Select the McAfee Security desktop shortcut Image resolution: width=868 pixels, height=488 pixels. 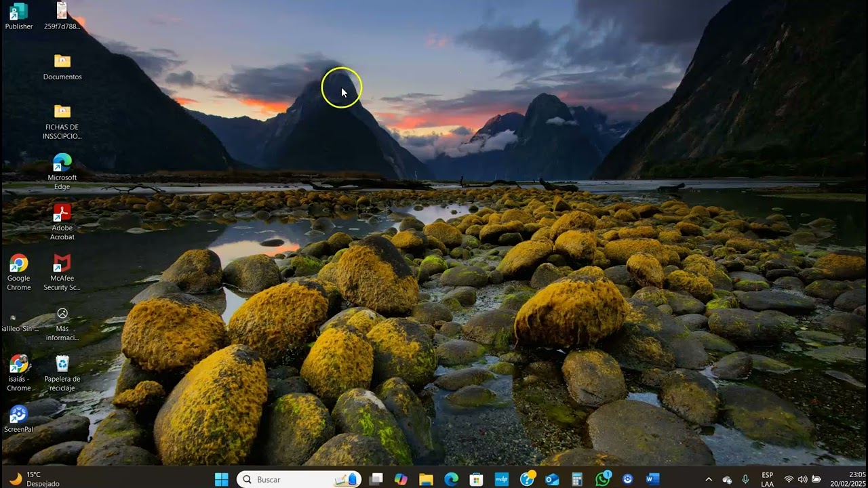62,272
